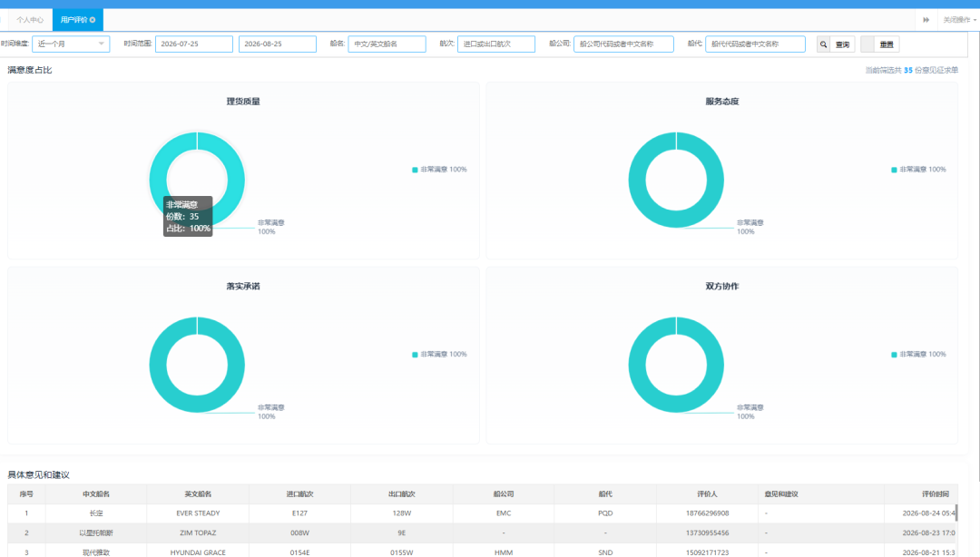The width and height of the screenshot is (980, 557).
Task: Click import voyage cell E127
Action: [x=299, y=513]
